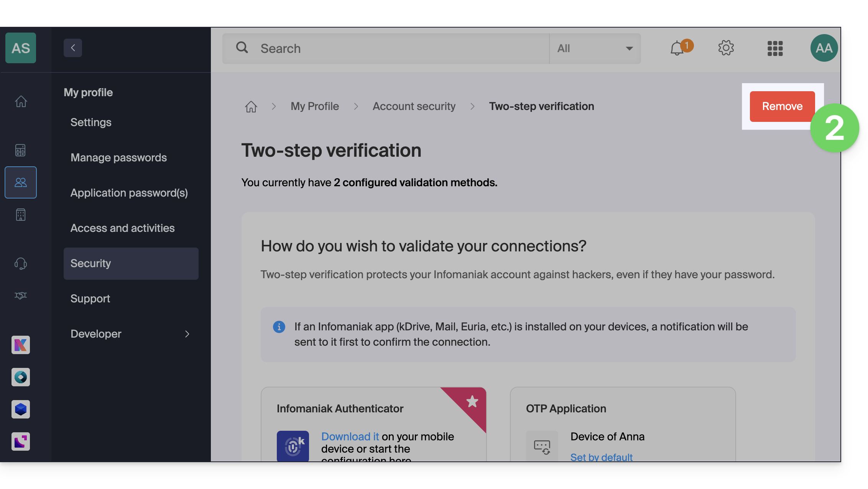The width and height of the screenshot is (868, 489).
Task: Open the accounting calculator icon
Action: (21, 150)
